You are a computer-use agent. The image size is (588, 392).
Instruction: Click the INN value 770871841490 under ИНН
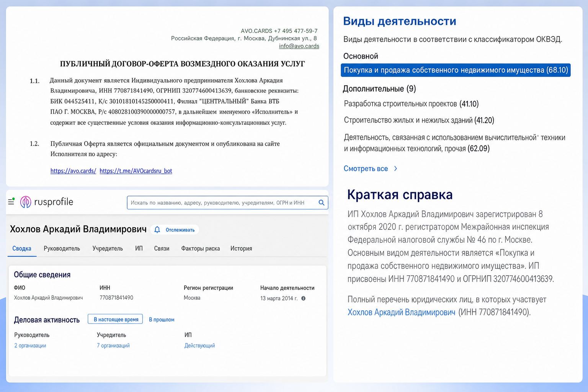[x=116, y=298]
